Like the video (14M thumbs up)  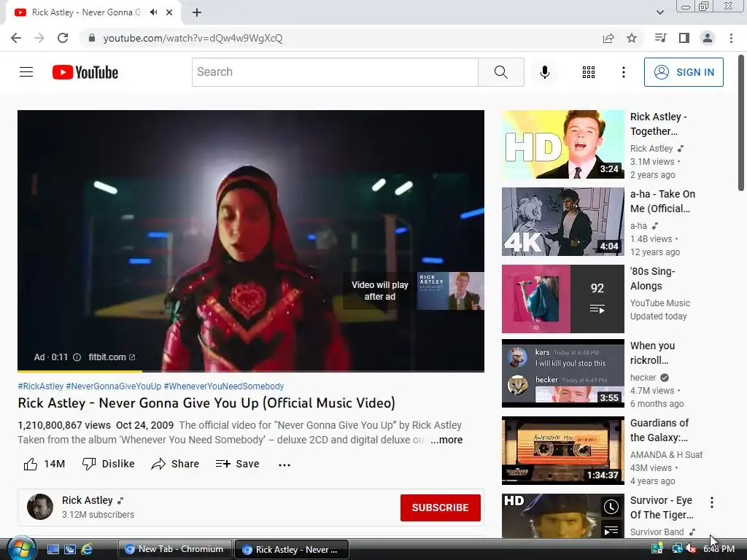point(44,464)
